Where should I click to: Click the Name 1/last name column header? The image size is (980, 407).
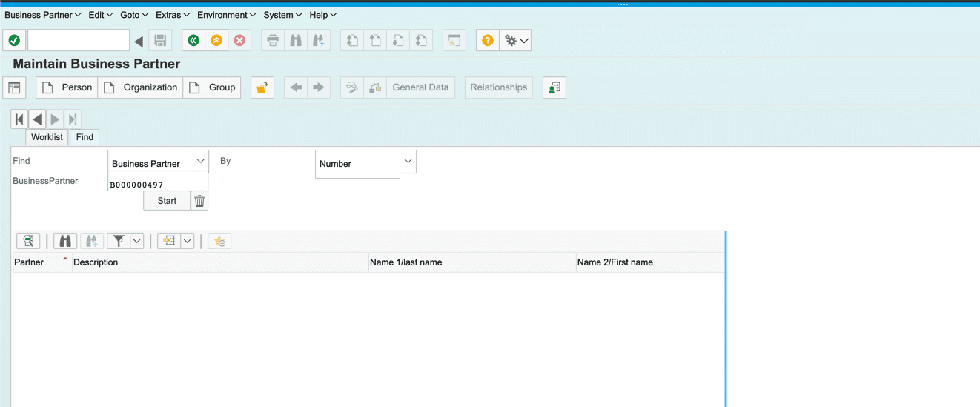tap(472, 262)
